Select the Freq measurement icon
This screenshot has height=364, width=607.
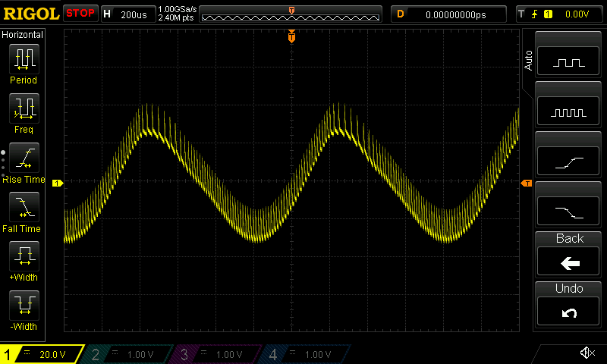tap(24, 108)
